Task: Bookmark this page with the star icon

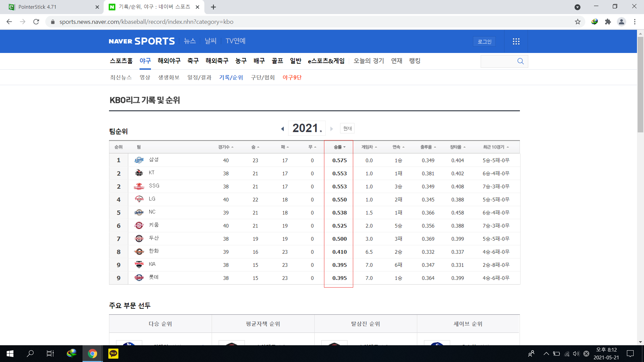Action: pos(578,22)
